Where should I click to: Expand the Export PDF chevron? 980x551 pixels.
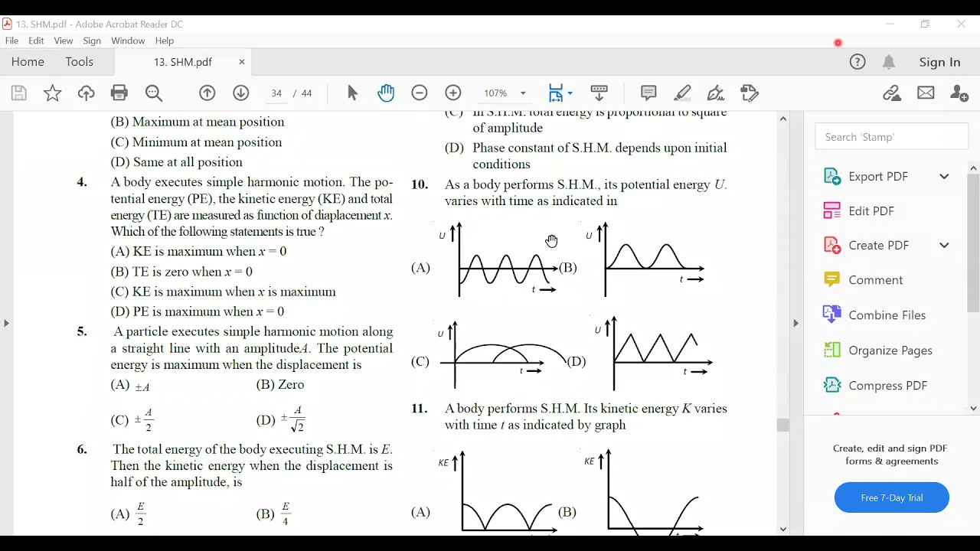(x=944, y=176)
